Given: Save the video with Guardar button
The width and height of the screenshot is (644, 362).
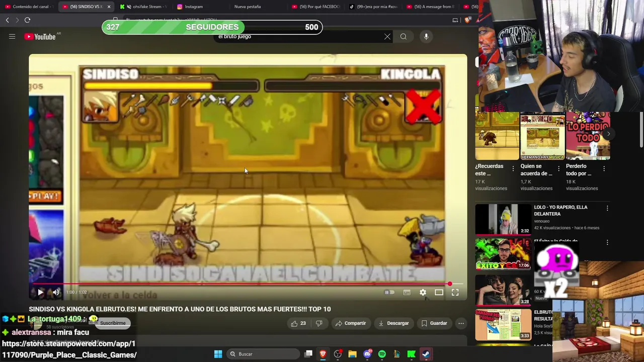Looking at the screenshot, I should [434, 323].
